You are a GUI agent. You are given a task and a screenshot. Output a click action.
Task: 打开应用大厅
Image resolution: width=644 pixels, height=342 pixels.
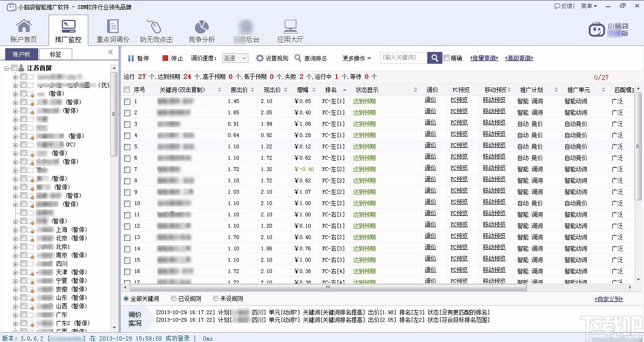(290, 29)
